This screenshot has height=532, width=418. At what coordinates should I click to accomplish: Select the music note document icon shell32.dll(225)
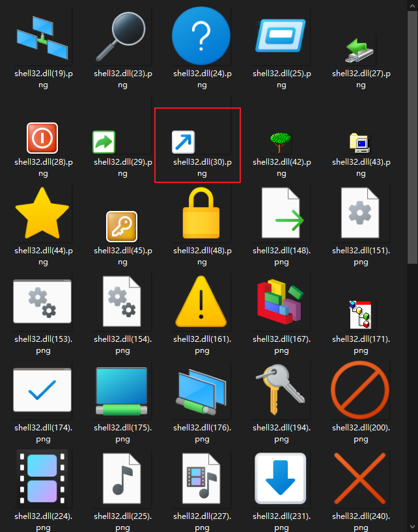tap(122, 479)
